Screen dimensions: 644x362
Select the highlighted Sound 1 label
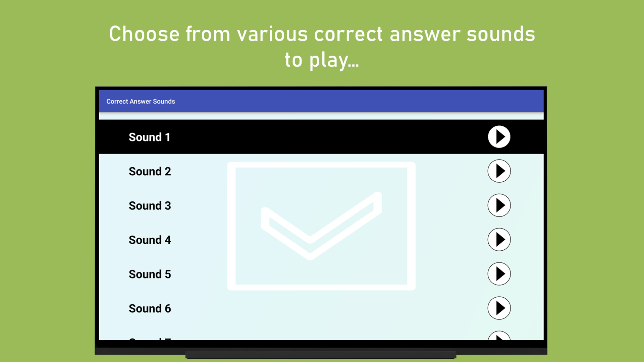click(149, 137)
